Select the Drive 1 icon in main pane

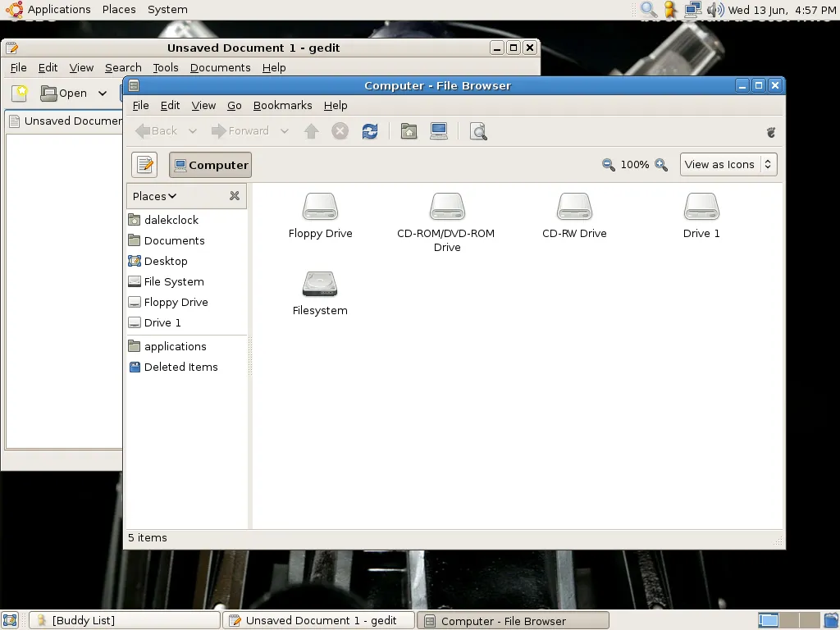coord(701,207)
